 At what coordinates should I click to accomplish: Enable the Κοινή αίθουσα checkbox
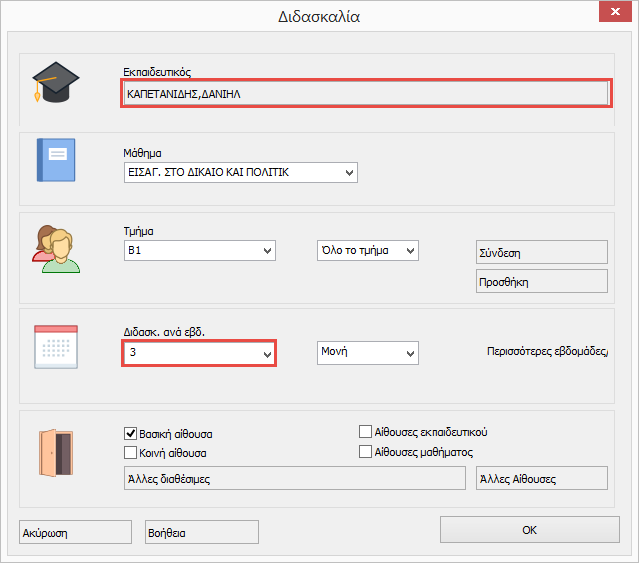tap(130, 452)
